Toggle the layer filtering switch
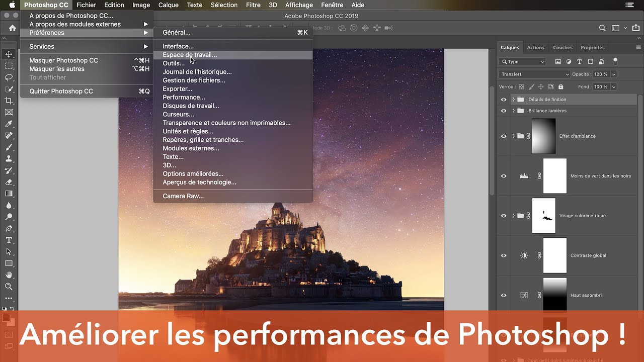Image resolution: width=644 pixels, height=362 pixels. tap(615, 61)
